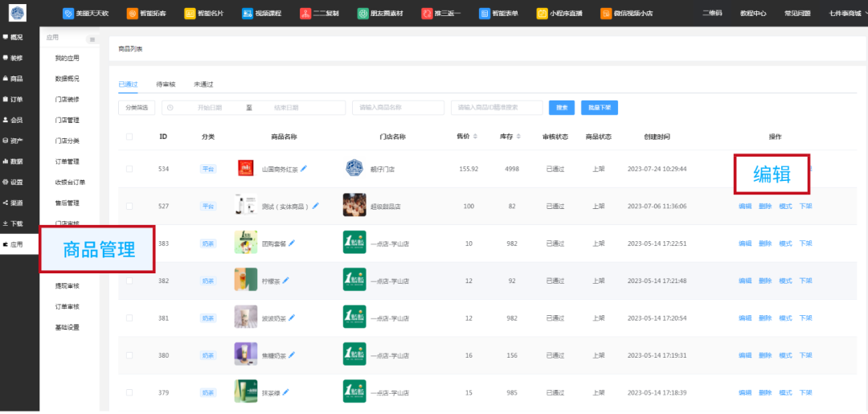
Task: Open 山国商务红茶 product thumbnail
Action: point(245,168)
